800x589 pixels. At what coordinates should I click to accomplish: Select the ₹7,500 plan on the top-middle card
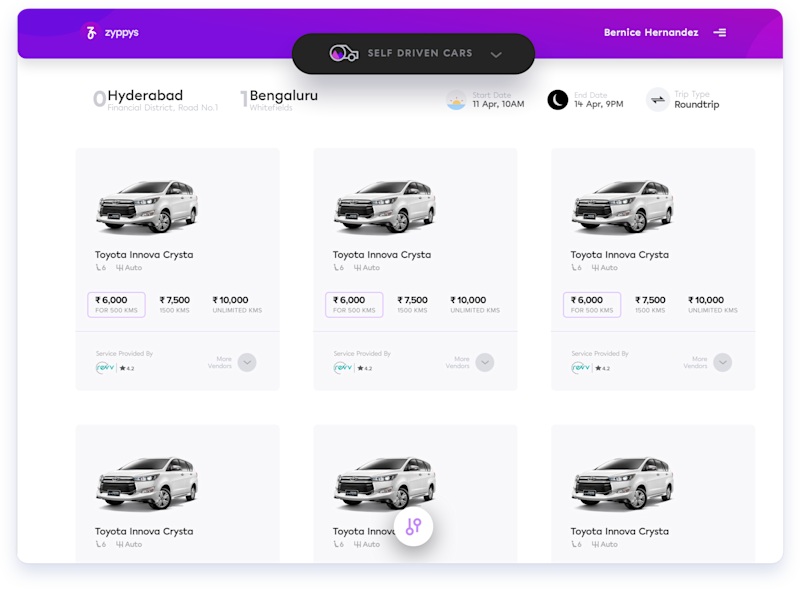[412, 304]
